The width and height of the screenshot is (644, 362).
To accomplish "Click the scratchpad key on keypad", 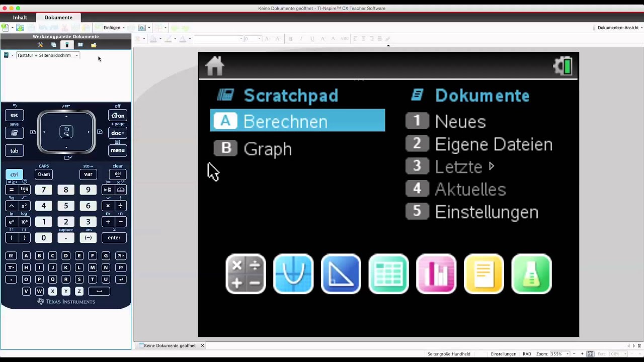I will [14, 133].
